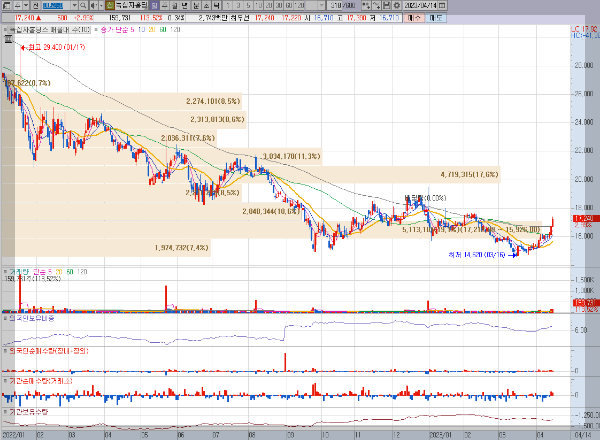Click the chart window icon at toolbar start

[7, 5]
